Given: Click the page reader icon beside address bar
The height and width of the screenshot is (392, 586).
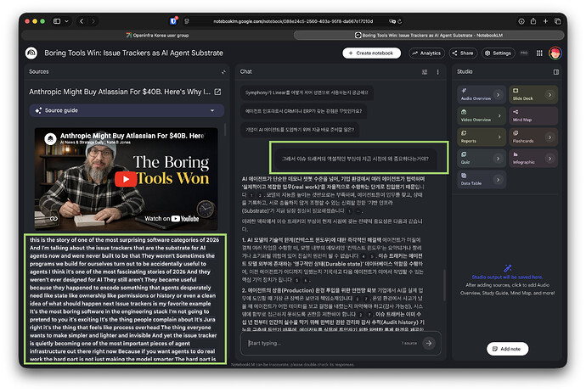Looking at the screenshot, I should click(187, 21).
